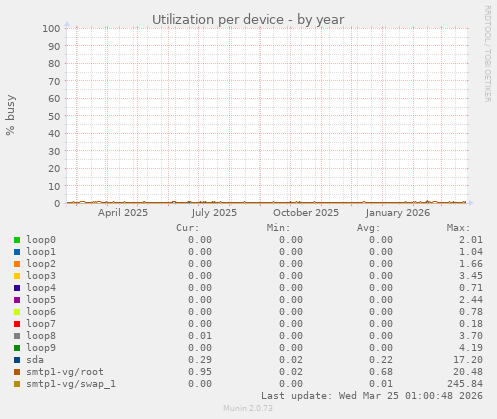This screenshot has width=497, height=419.
Task: Click the 0.22 average value for sda
Action: click(x=381, y=360)
